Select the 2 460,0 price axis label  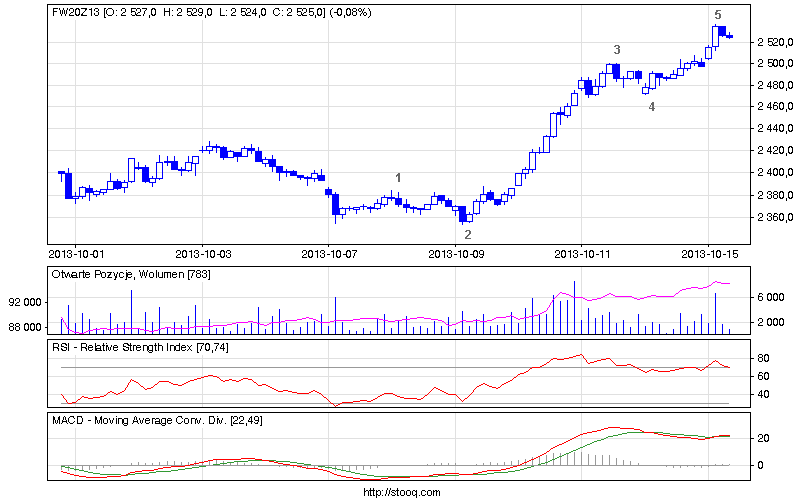776,107
